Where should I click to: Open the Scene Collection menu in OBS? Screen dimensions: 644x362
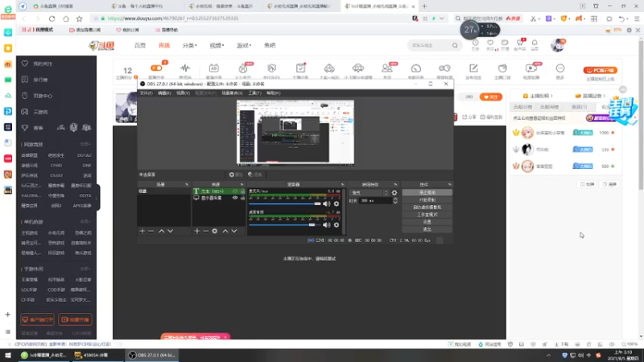coord(232,93)
